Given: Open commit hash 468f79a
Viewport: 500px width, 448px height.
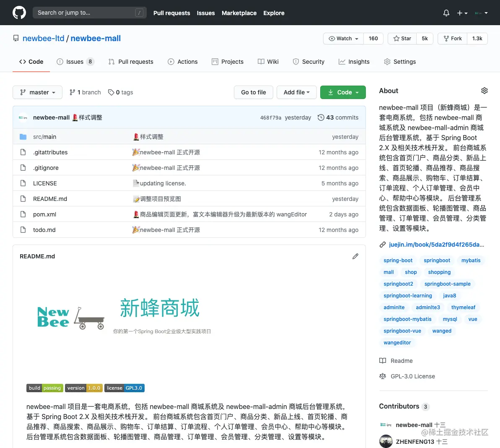Looking at the screenshot, I should tap(270, 118).
